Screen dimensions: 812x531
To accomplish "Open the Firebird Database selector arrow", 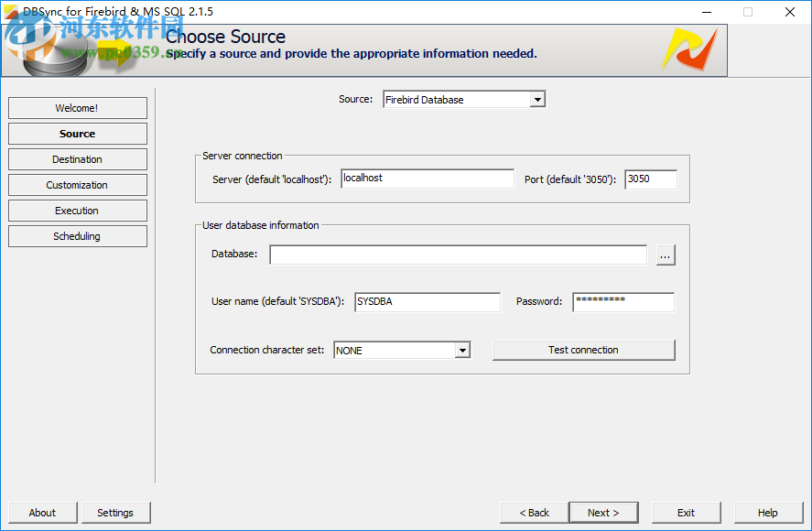I will tap(536, 99).
